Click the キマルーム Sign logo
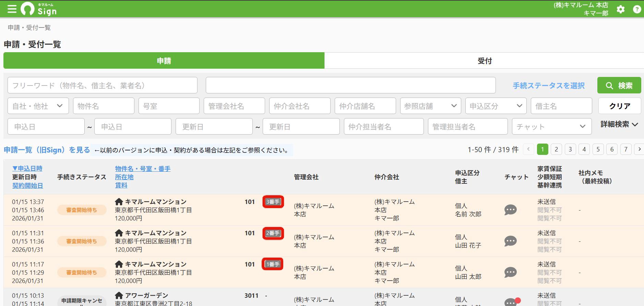 [x=38, y=9]
